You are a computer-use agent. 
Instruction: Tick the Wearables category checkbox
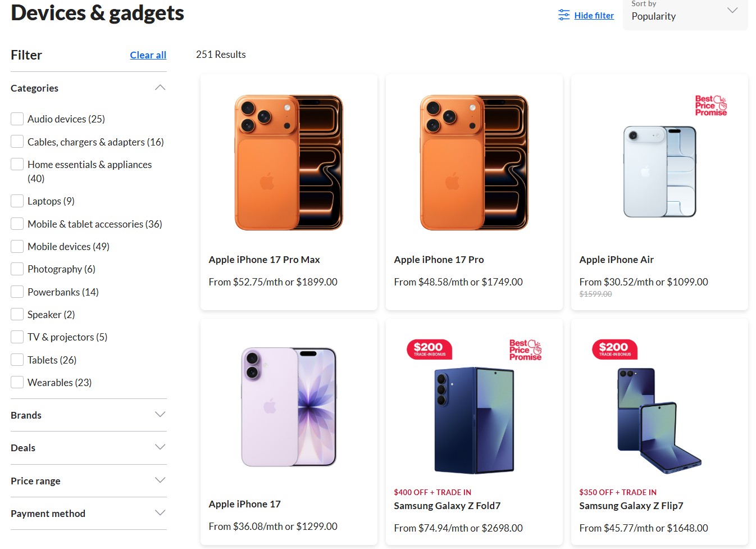(17, 383)
